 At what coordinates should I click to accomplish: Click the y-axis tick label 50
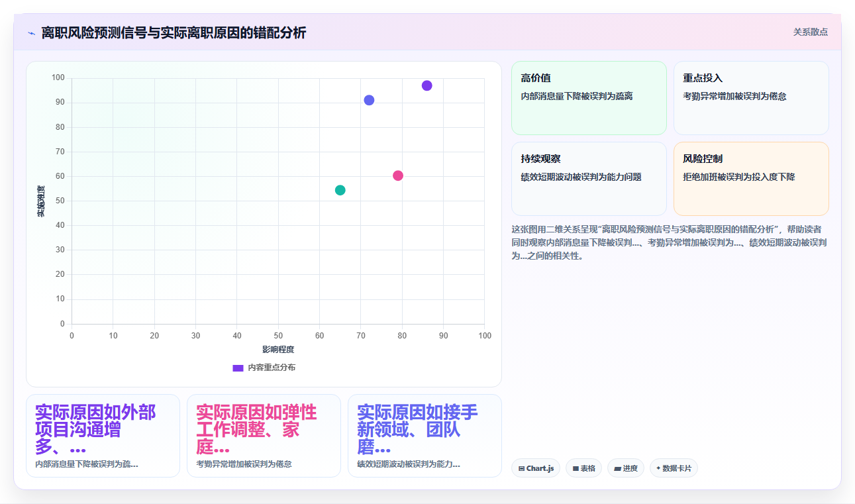click(60, 201)
